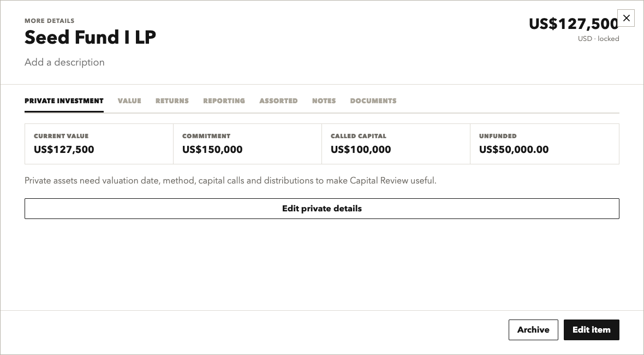Image resolution: width=644 pixels, height=355 pixels.
Task: Select the Commitment US$150,000 card
Action: point(248,144)
